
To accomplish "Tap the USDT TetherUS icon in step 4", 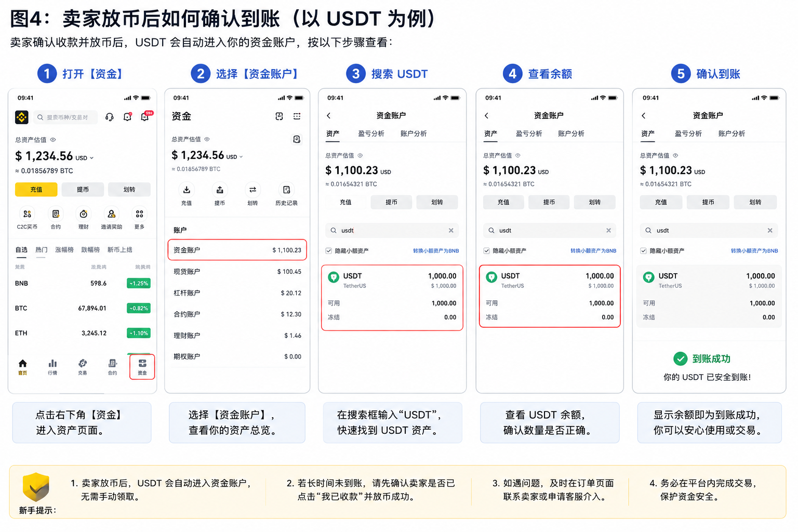I will pos(491,277).
